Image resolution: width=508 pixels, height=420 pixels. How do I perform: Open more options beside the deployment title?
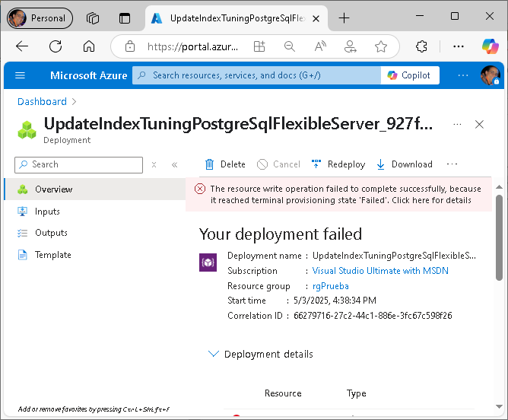[x=457, y=125]
